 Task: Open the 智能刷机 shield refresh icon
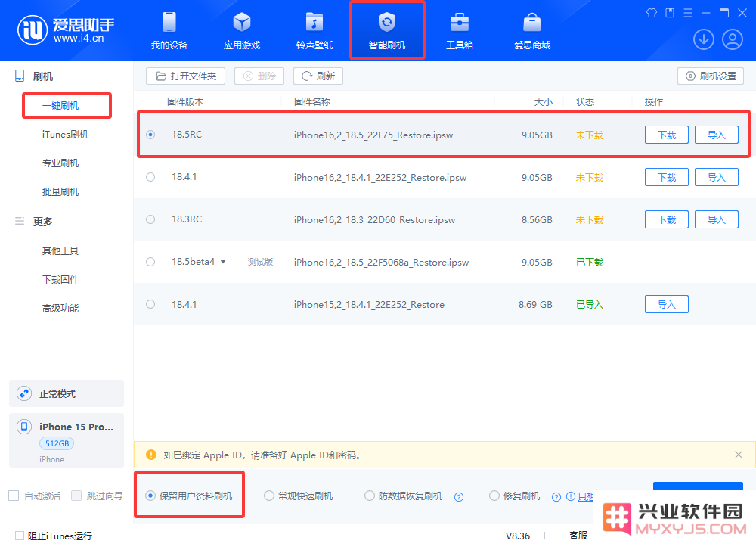pyautogui.click(x=386, y=22)
